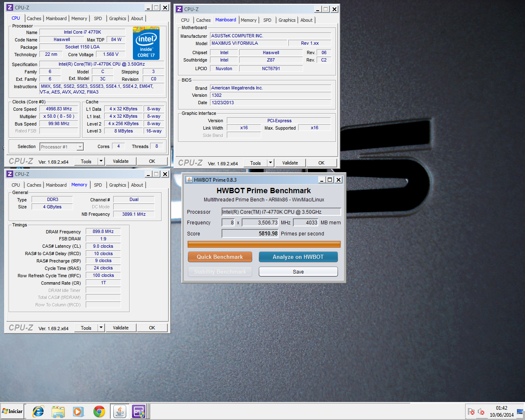
Task: Launch Windows Media Player from taskbar
Action: 78,411
